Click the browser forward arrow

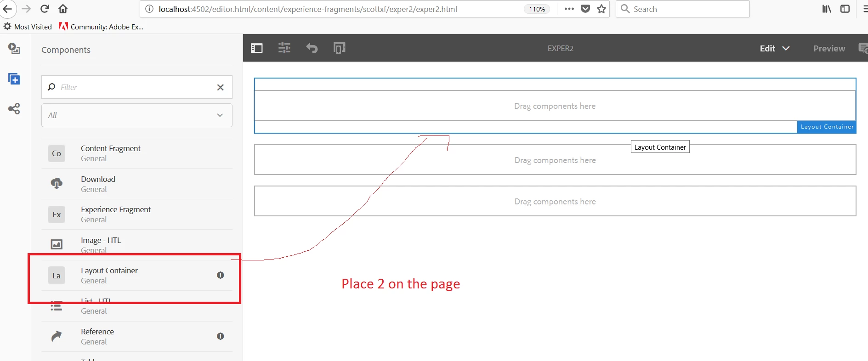point(26,9)
